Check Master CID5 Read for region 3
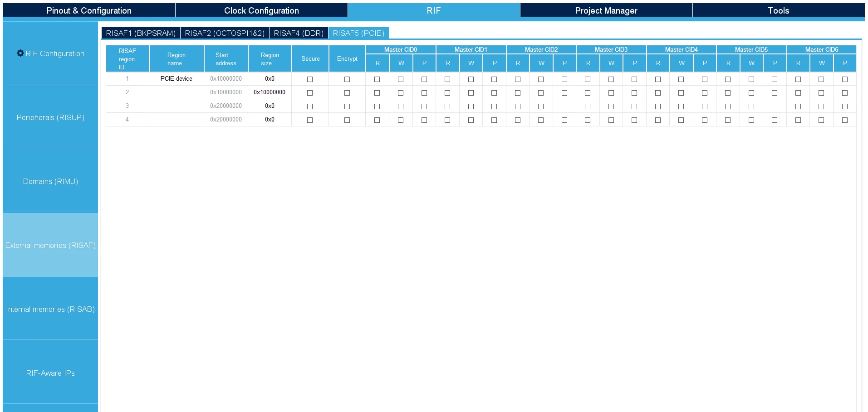 (728, 107)
